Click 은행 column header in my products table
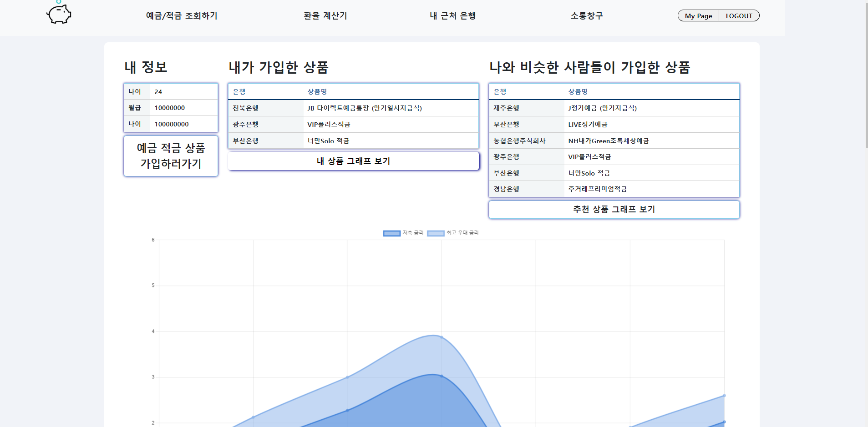Image resolution: width=868 pixels, height=427 pixels. pos(239,92)
